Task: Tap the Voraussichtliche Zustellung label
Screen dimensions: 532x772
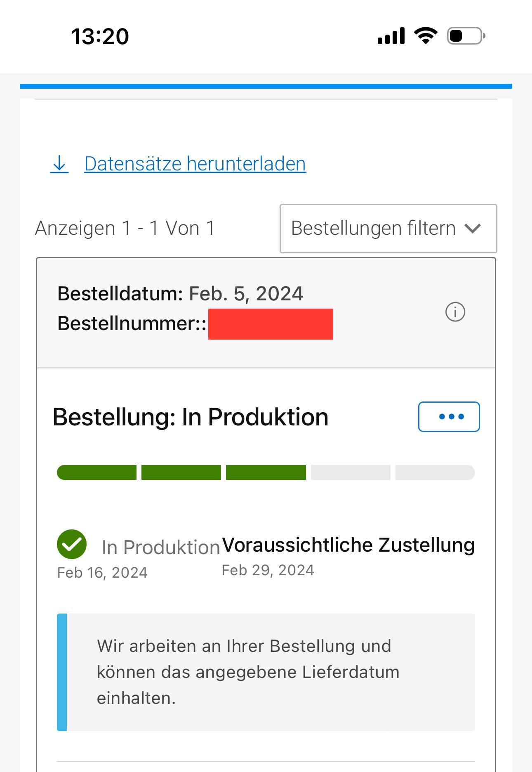Action: (x=348, y=545)
